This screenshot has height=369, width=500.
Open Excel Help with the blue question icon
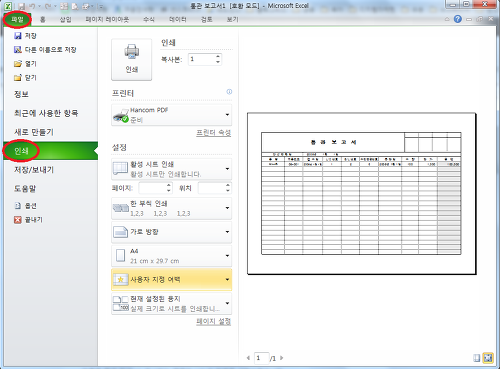coord(458,19)
